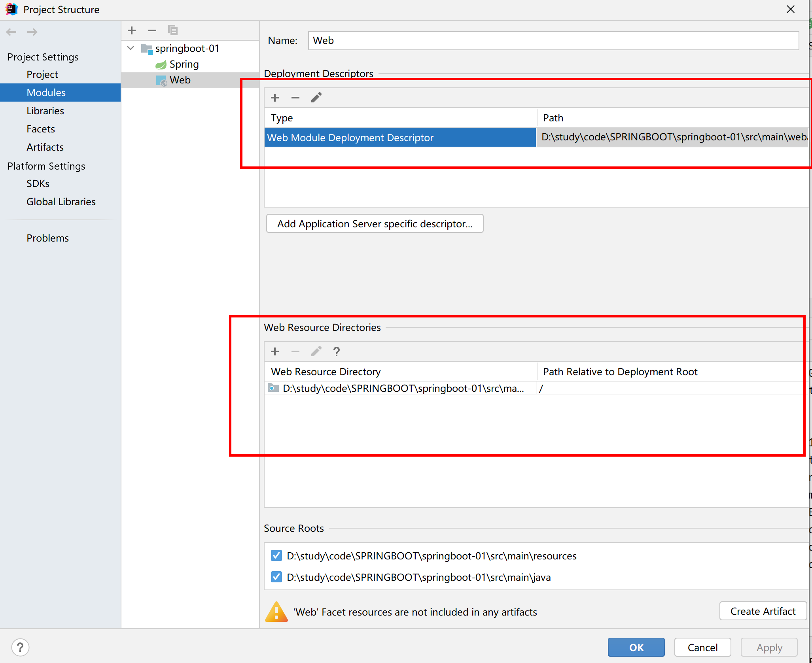This screenshot has height=663, width=812.
Task: Click the copy module icon
Action: click(173, 30)
